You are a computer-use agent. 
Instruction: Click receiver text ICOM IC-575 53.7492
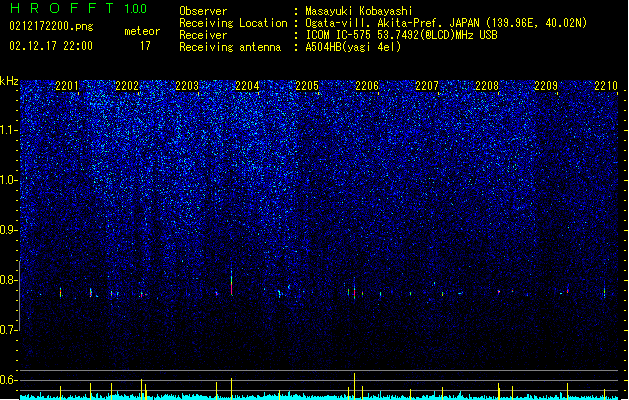(x=401, y=35)
